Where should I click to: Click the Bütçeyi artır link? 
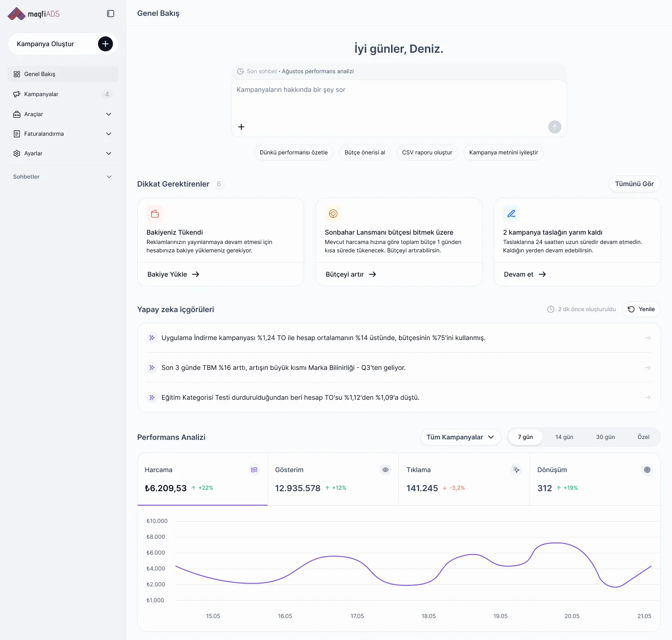pyautogui.click(x=351, y=274)
